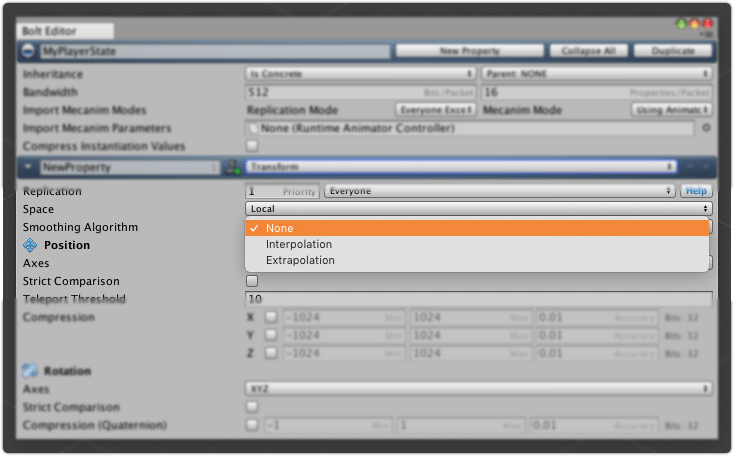Open the Replication Mode dropdown
The height and width of the screenshot is (456, 734).
point(435,110)
